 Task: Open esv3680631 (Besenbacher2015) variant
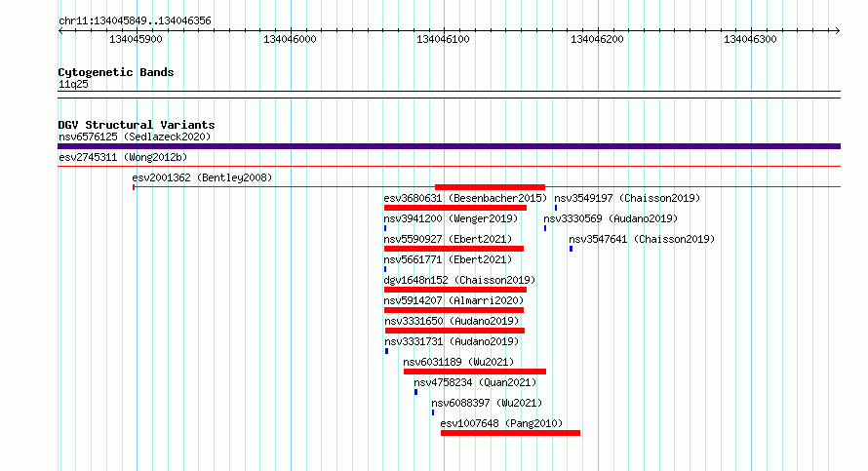(465, 198)
